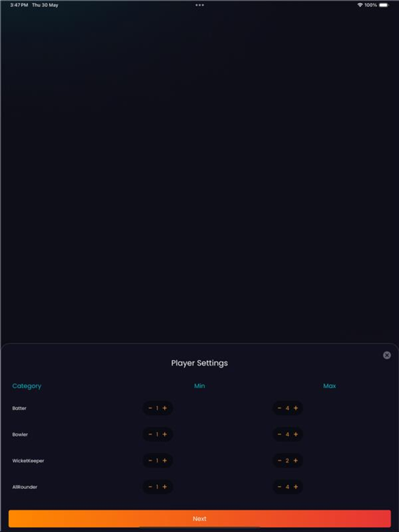Screen dimensions: 399x532
Task: Decrease AllRounder maximum with minus icon
Action: pos(280,487)
